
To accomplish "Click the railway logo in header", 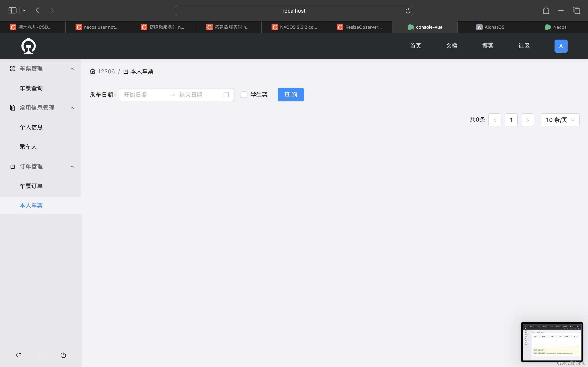I will [28, 46].
